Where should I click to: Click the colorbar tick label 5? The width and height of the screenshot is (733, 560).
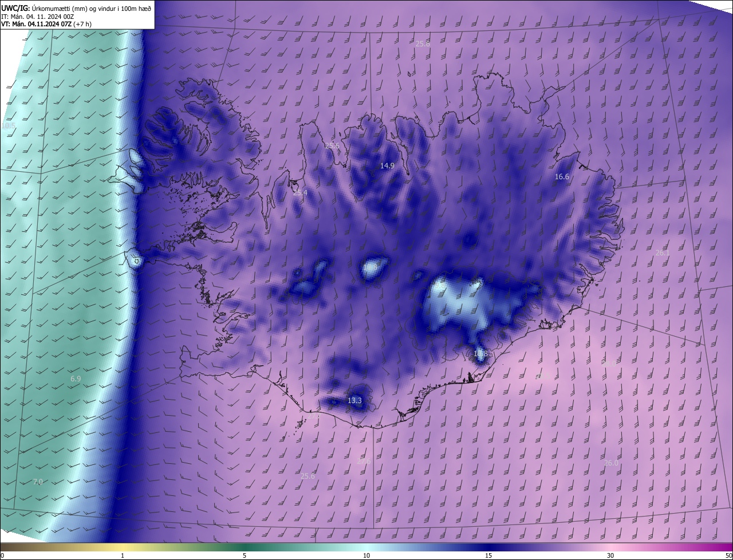245,555
